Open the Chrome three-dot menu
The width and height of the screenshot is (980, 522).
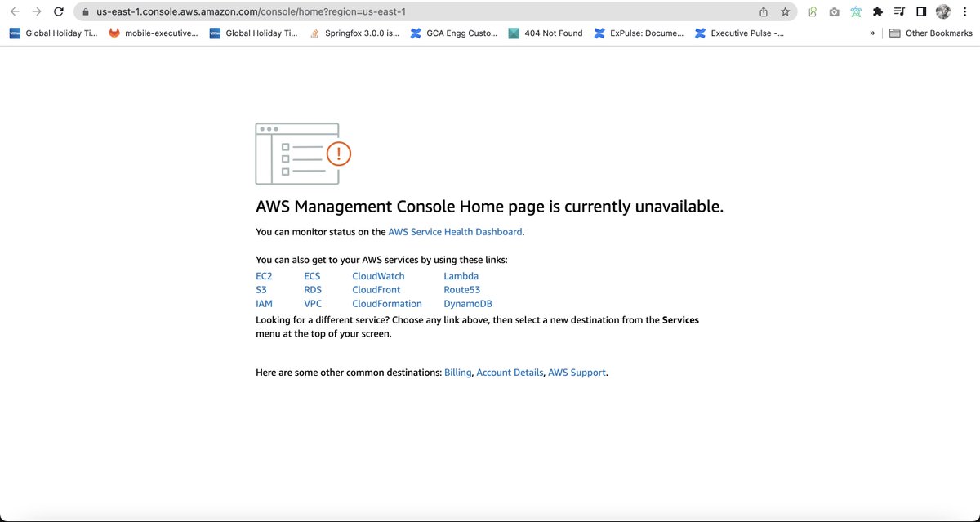pos(967,12)
